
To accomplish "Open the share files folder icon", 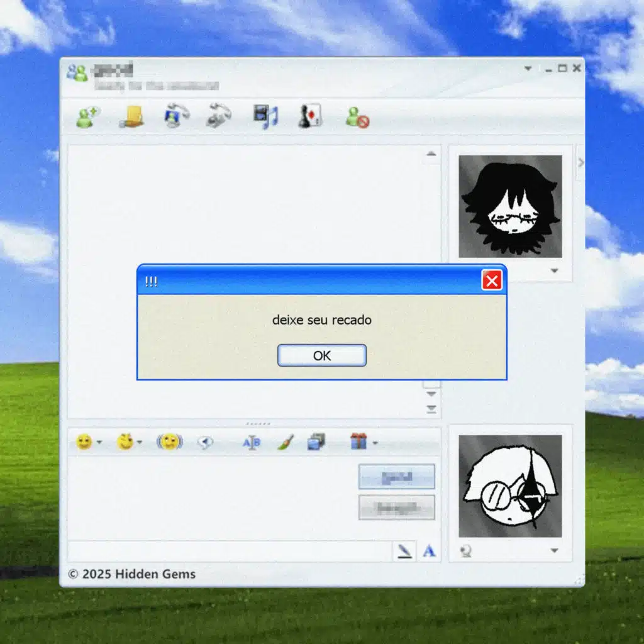I will point(132,116).
